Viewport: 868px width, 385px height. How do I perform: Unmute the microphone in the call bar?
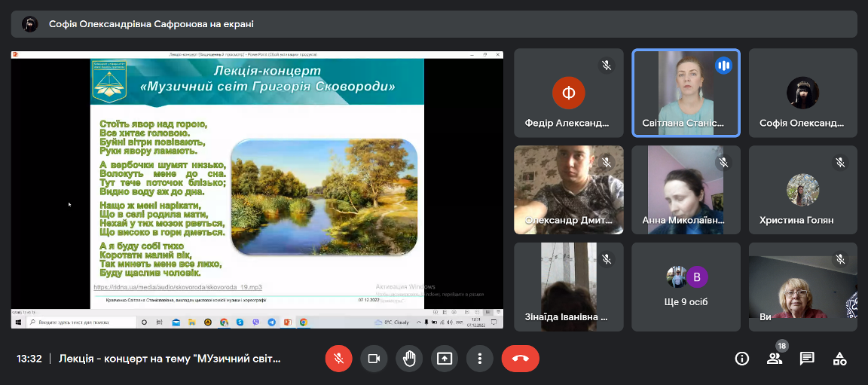[x=338, y=359]
